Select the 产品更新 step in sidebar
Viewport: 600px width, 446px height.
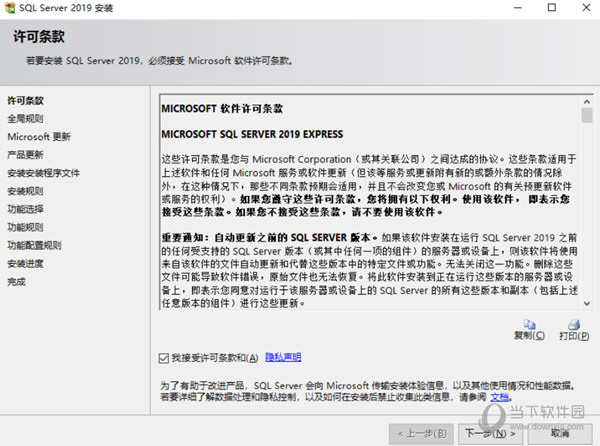(25, 155)
